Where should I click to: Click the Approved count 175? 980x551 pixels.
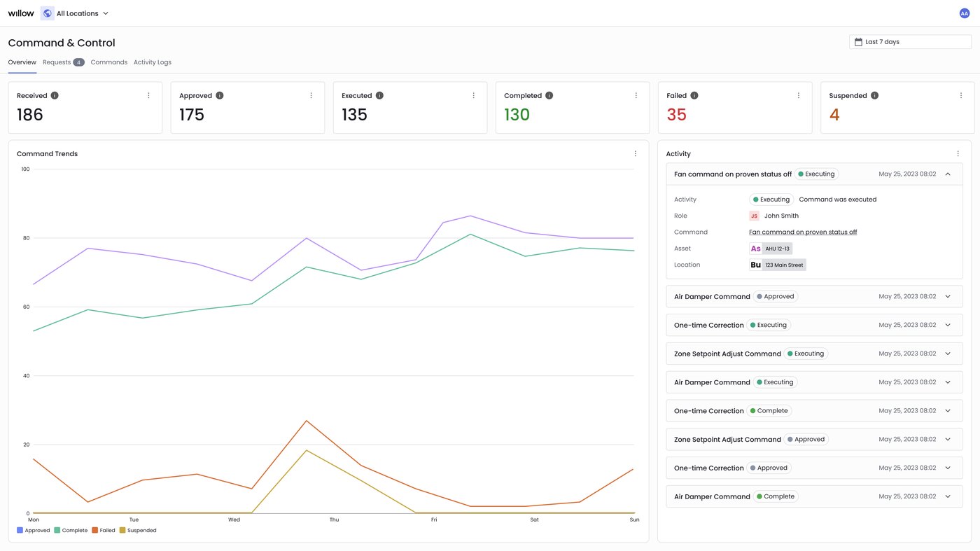192,115
